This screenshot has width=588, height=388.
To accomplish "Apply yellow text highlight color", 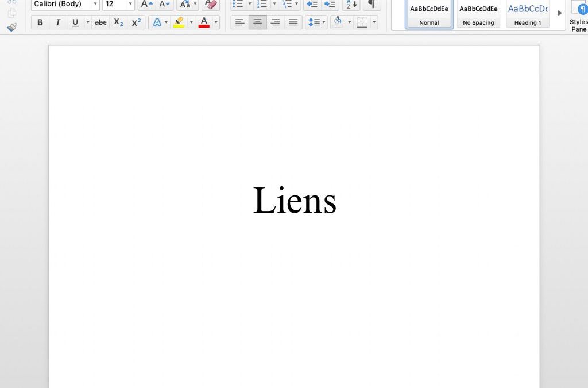I will pyautogui.click(x=179, y=22).
